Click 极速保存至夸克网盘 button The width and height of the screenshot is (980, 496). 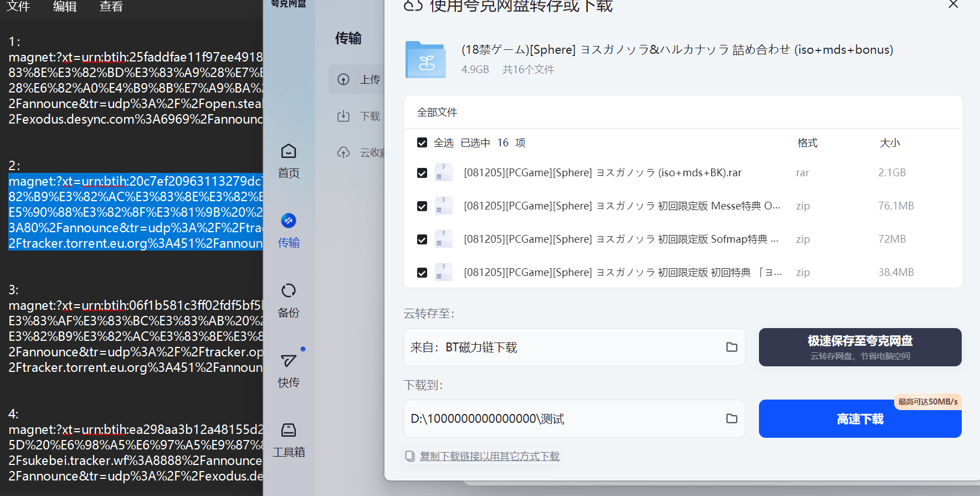[x=860, y=347]
